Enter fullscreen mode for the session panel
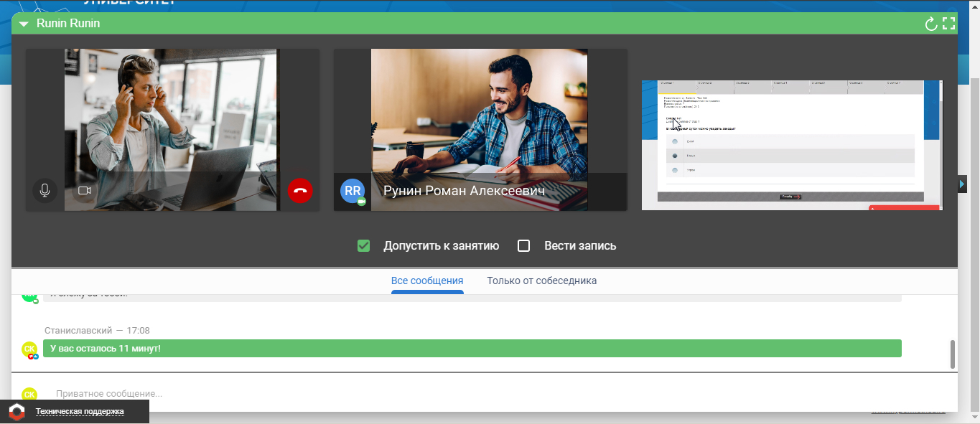Image resolution: width=980 pixels, height=424 pixels. 949,24
